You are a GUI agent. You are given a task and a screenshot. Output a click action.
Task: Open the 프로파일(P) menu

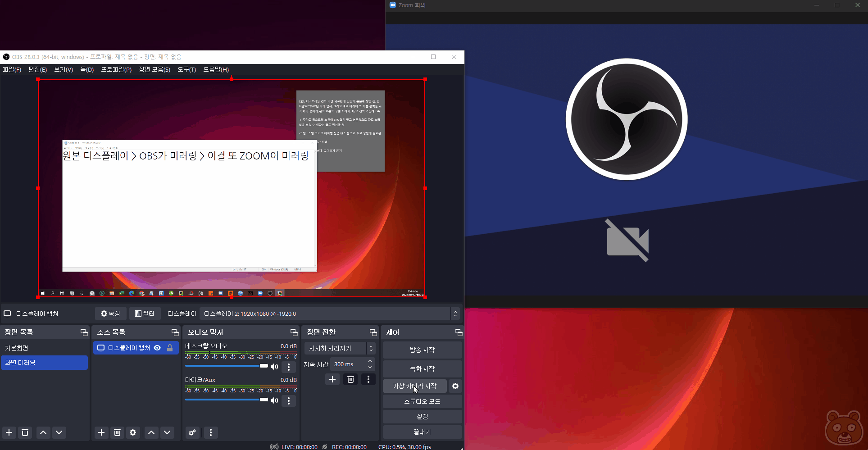coord(116,69)
